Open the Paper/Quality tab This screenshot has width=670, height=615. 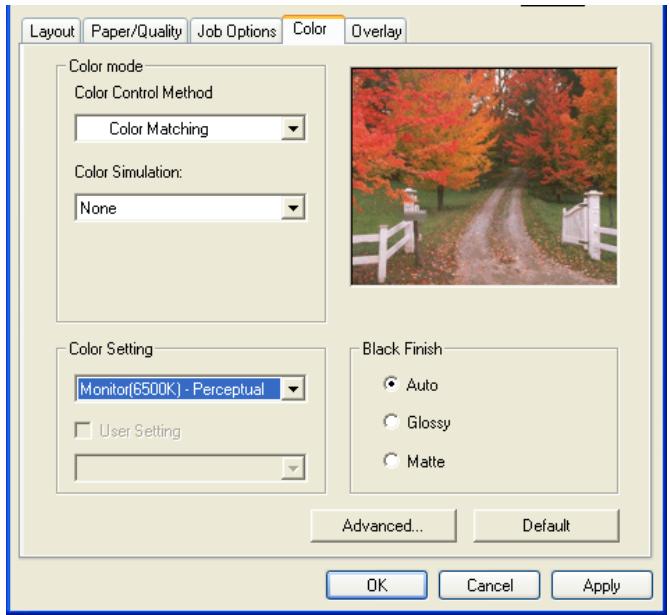135,32
